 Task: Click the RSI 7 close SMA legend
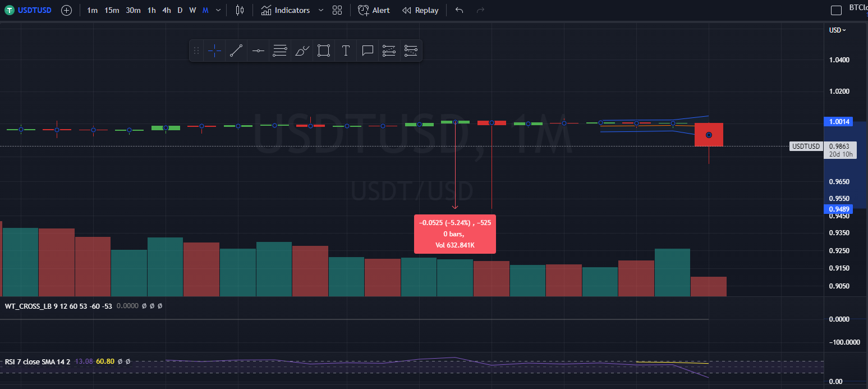click(x=38, y=361)
